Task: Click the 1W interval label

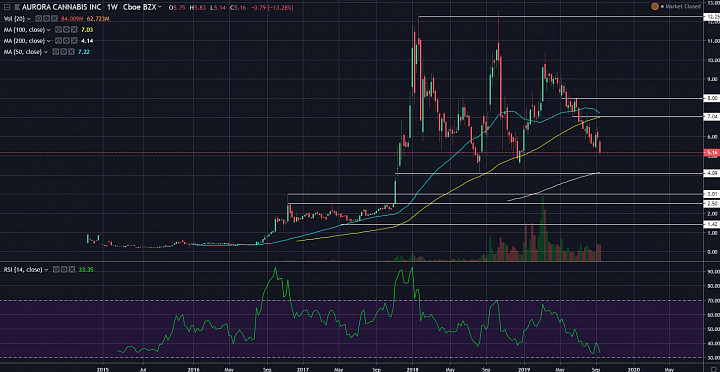Action: 112,7
